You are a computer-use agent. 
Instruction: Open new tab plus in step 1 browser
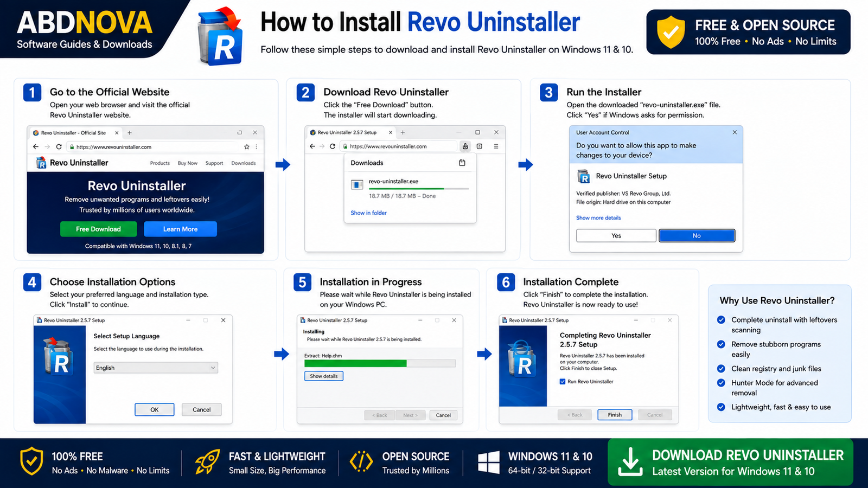click(x=130, y=133)
